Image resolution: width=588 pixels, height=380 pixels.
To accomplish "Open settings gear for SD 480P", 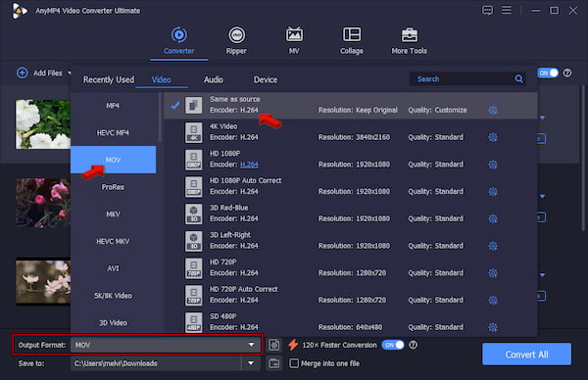I will pyautogui.click(x=493, y=327).
